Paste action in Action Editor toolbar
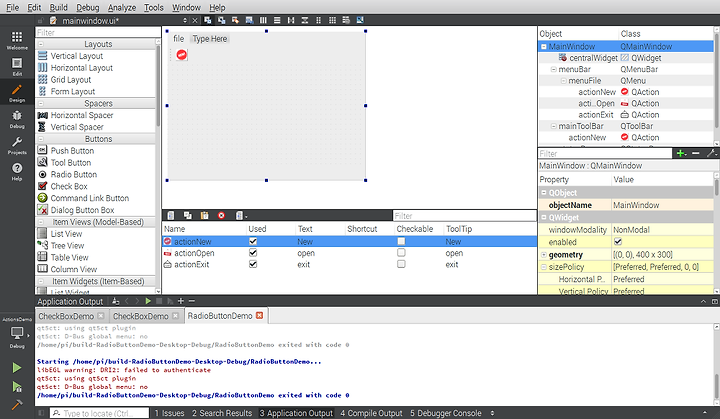720x419 pixels. click(204, 215)
